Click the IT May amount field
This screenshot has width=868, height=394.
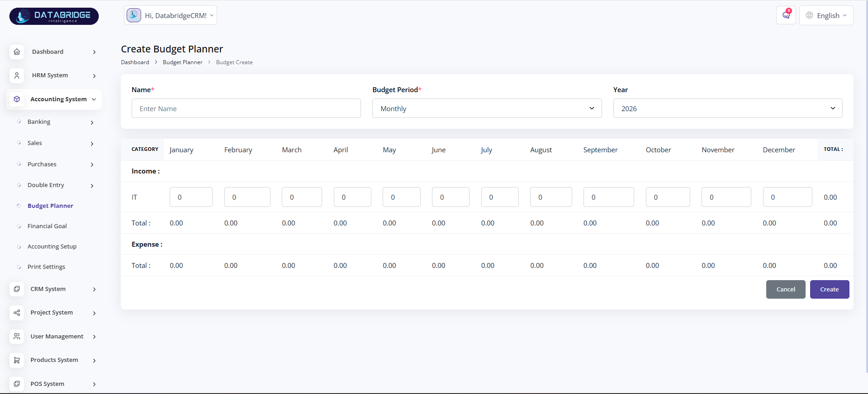coord(402,197)
